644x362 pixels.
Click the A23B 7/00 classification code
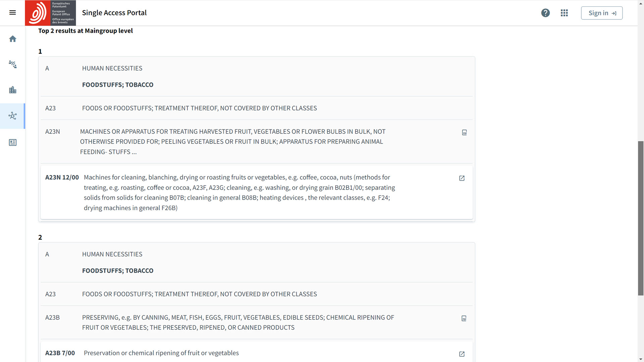(x=60, y=353)
